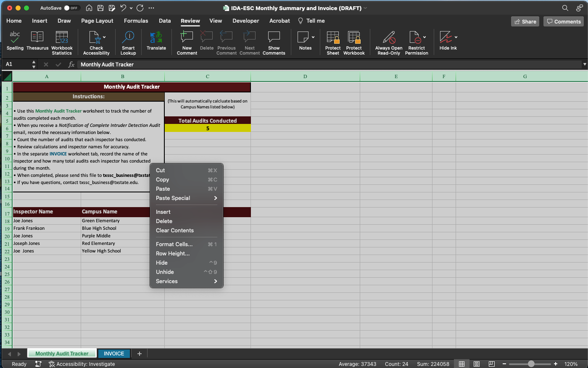Open the Comments panel
Screen dimensions: 588x368
(563, 21)
